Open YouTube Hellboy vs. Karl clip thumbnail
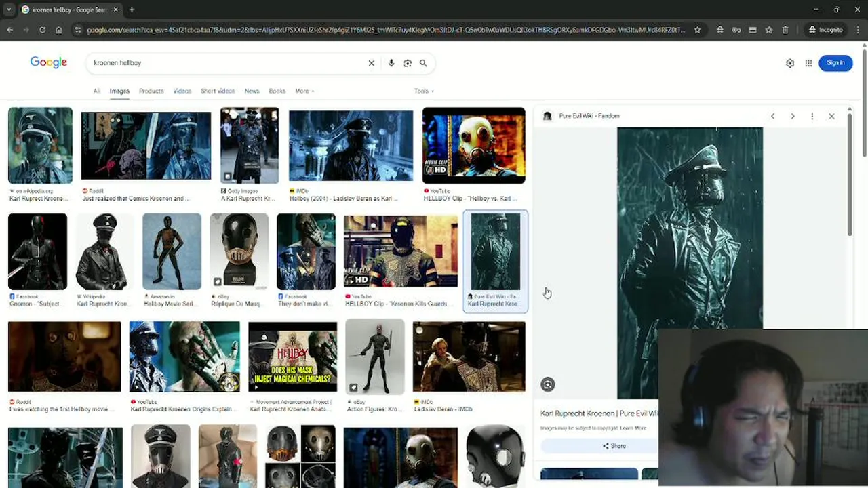Image resolution: width=868 pixels, height=488 pixels. point(473,145)
